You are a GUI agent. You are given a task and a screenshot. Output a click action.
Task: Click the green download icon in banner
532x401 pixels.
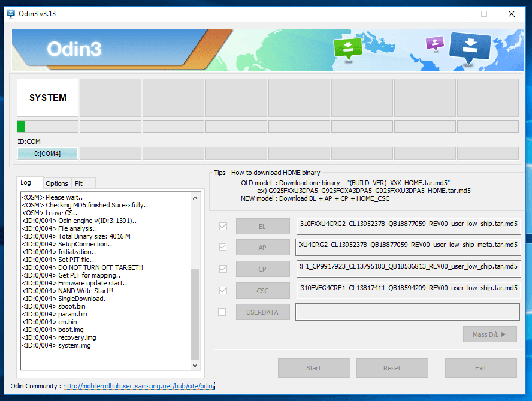(x=347, y=50)
